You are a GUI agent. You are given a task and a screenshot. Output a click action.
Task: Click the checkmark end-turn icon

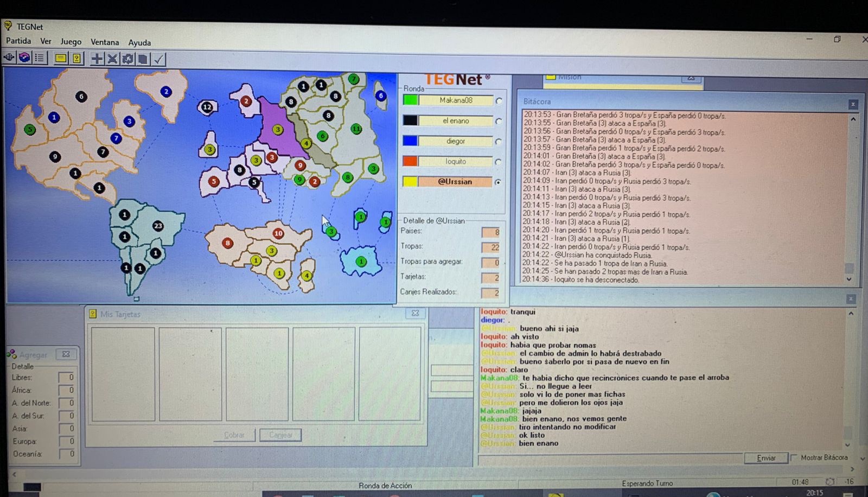(158, 59)
